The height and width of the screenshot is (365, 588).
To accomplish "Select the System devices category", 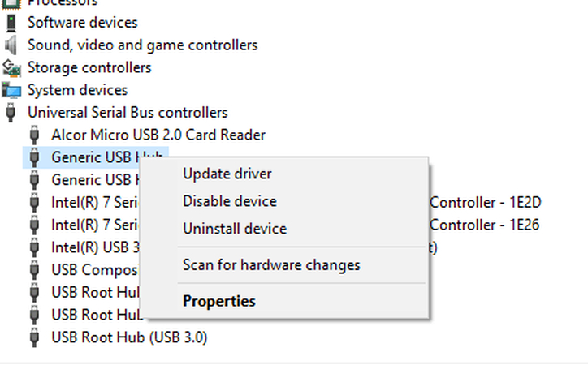I will (x=77, y=90).
